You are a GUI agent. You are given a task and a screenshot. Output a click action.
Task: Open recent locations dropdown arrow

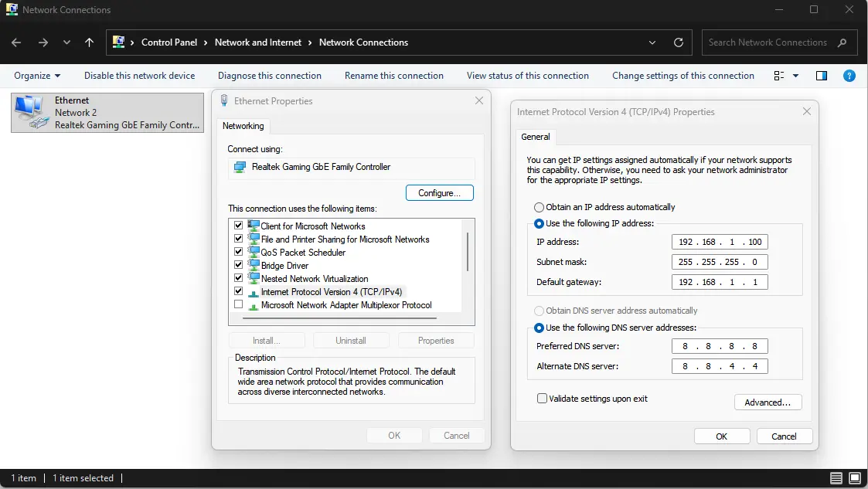(66, 42)
